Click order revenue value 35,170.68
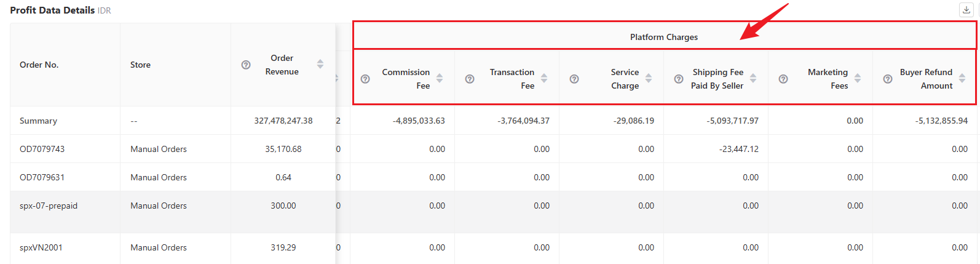Screen dimensions: 980x264 point(283,149)
